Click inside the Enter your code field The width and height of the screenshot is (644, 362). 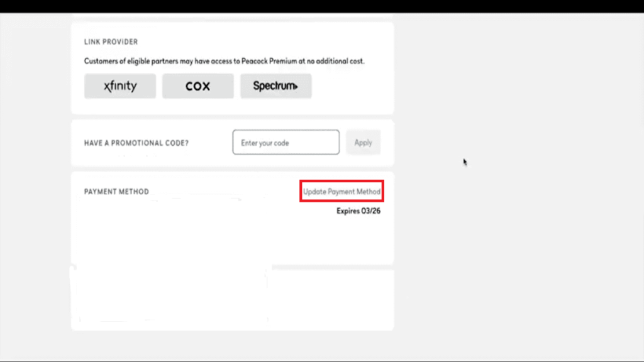[x=286, y=142]
